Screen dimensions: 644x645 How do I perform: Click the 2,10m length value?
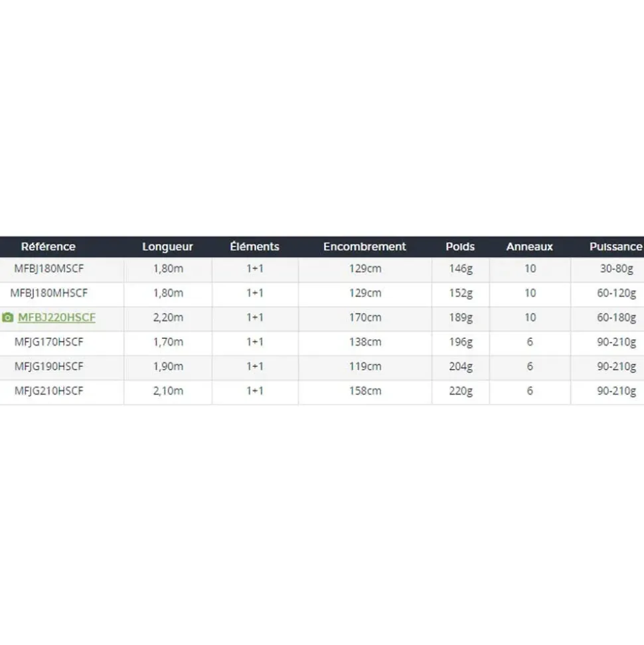coord(168,391)
